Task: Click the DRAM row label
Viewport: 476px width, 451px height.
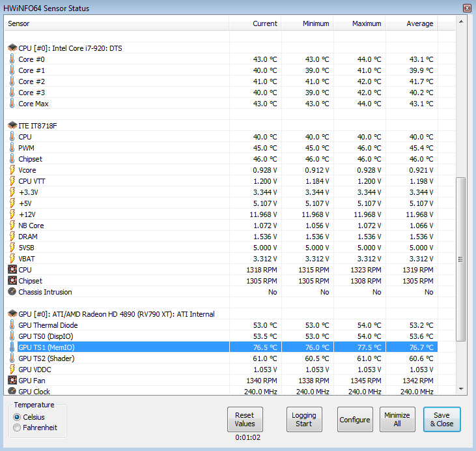Action: coord(28,237)
